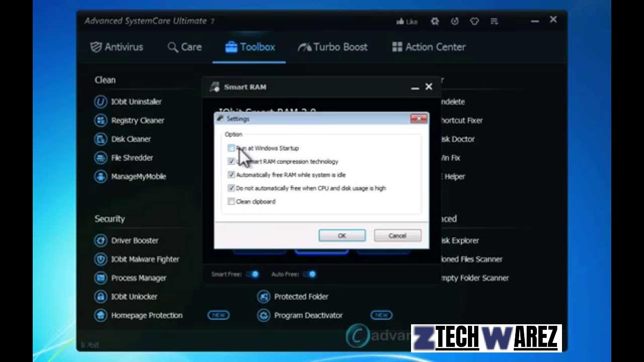
Task: Click the Cloned Files Scanner entry
Action: tap(472, 259)
